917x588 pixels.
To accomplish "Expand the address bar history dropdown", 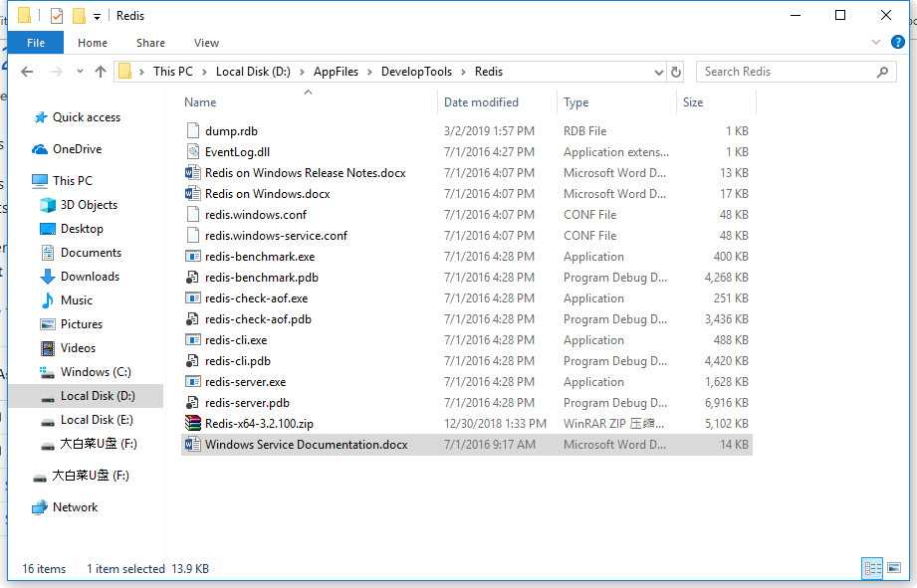I will [x=658, y=72].
